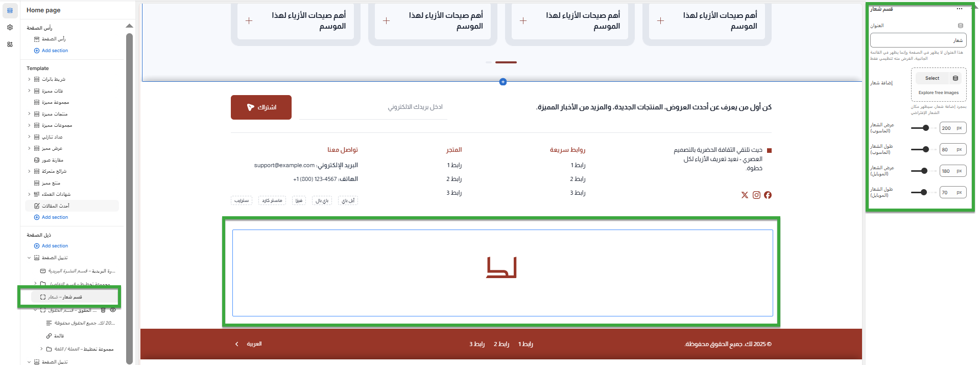Select the مجموعة مميزة section row

[x=71, y=102]
